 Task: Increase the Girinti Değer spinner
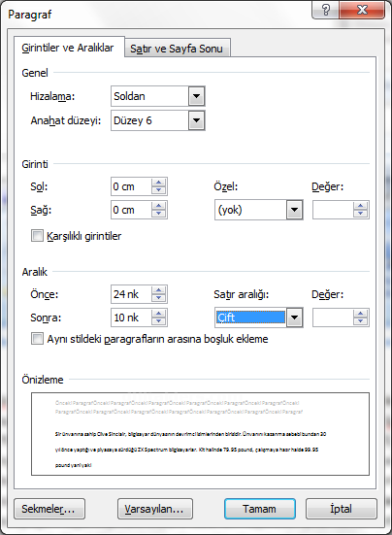pos(361,206)
